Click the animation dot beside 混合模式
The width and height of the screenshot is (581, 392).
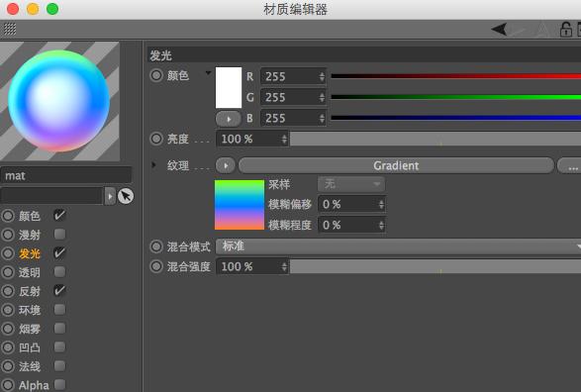[156, 246]
